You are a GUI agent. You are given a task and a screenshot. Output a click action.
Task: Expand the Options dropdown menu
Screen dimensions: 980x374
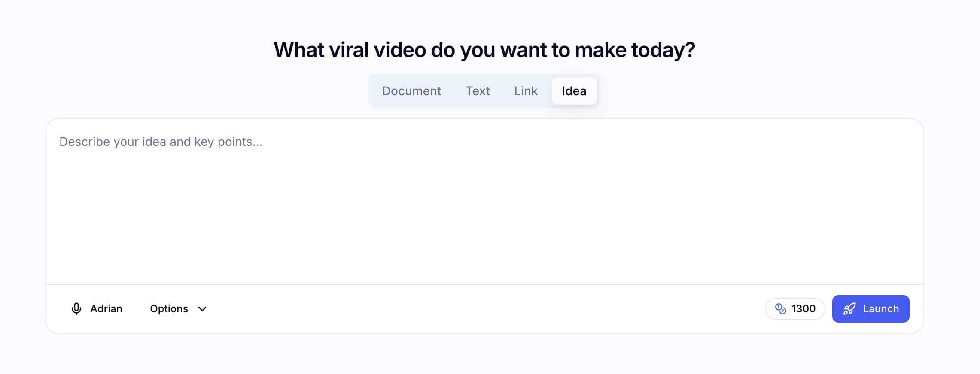tap(178, 309)
